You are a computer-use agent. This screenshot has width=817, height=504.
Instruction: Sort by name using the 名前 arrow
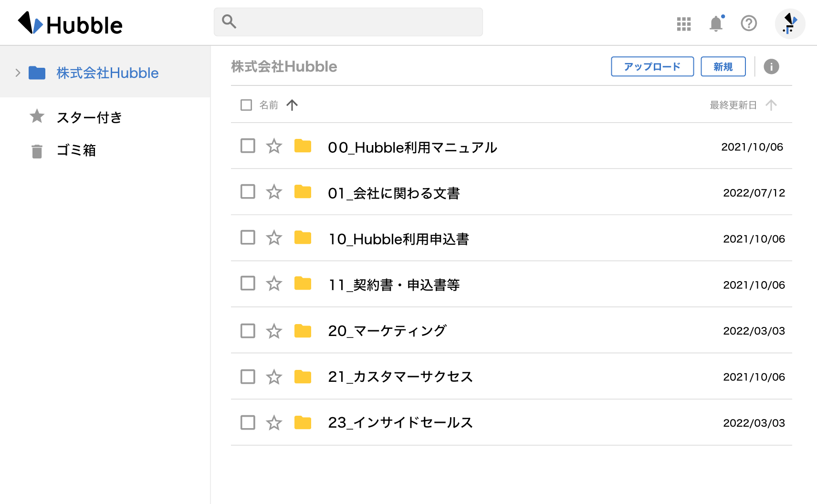tap(292, 105)
